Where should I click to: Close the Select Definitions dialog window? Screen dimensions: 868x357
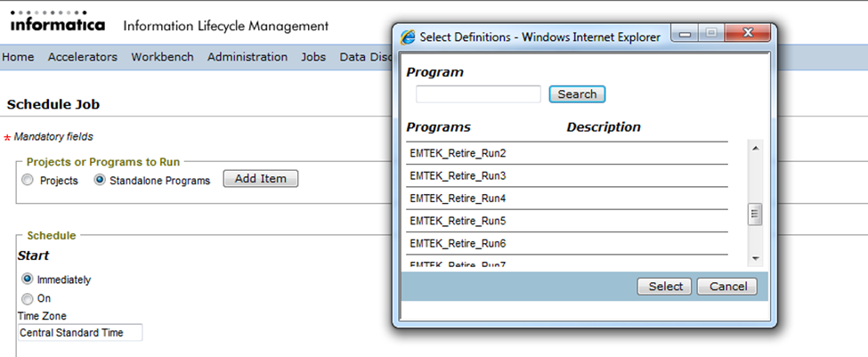pos(744,36)
